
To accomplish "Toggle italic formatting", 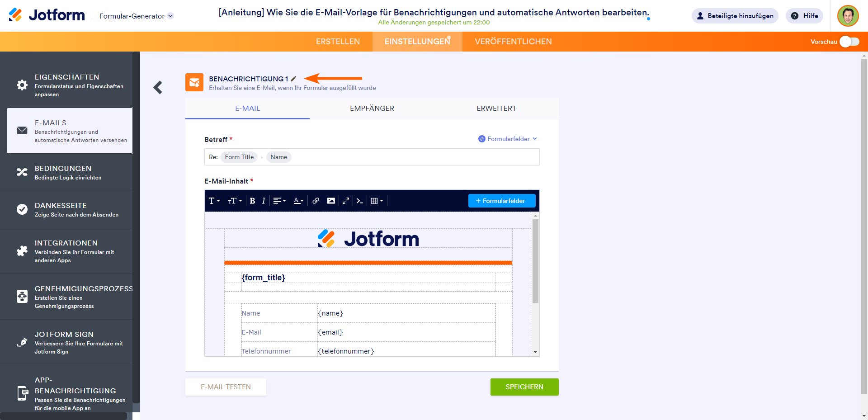I will 264,201.
